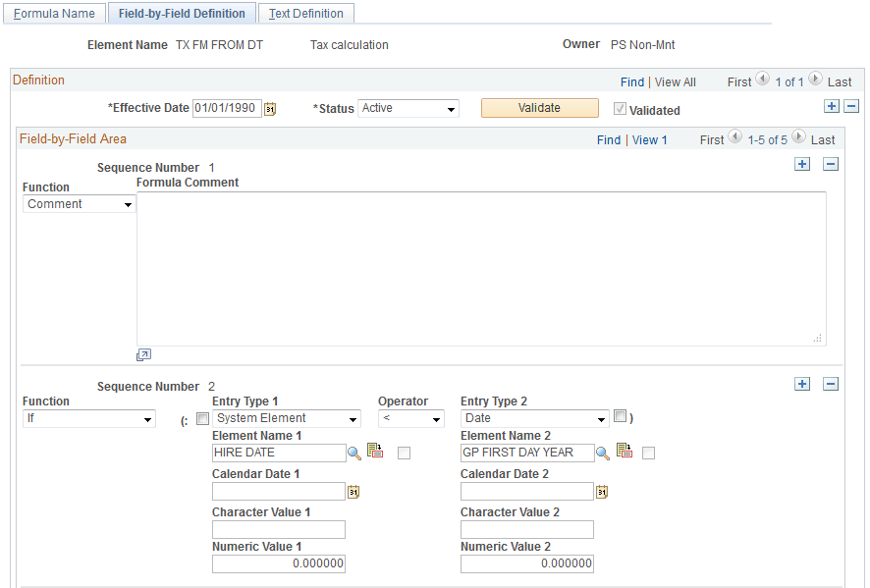Screen dimensions: 870x588
Task: Open Element Name 2 detail page icon
Action: tap(625, 450)
